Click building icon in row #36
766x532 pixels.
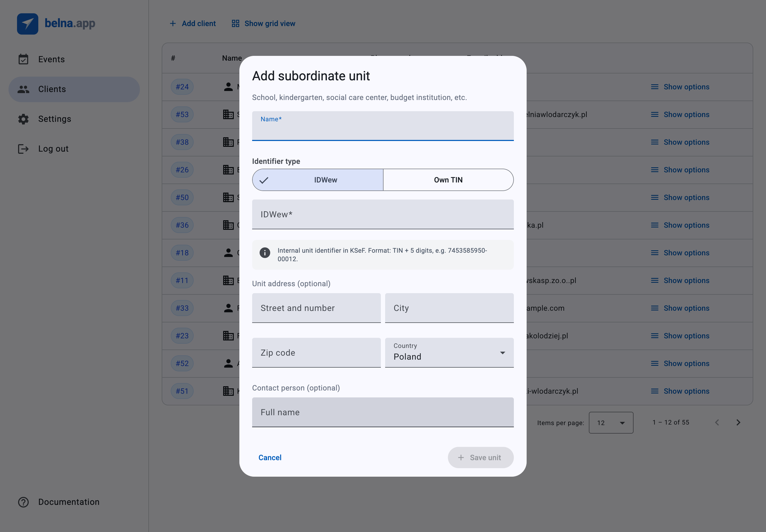[x=228, y=225]
